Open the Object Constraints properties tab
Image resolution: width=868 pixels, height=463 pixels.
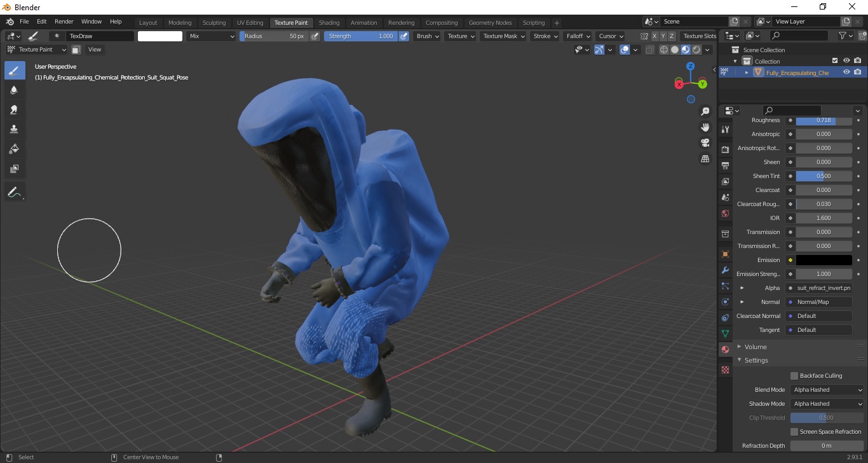click(x=725, y=317)
